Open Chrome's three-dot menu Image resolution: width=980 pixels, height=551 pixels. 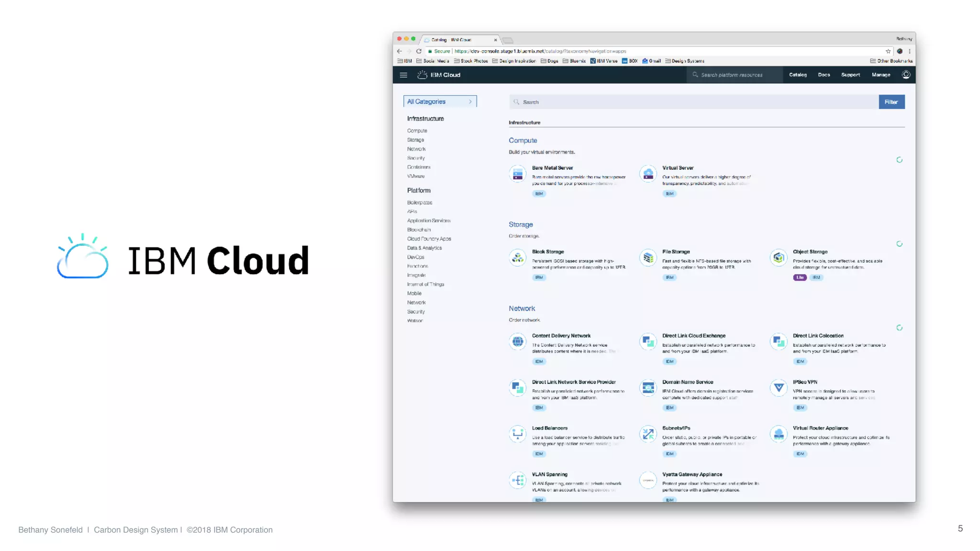click(x=909, y=51)
